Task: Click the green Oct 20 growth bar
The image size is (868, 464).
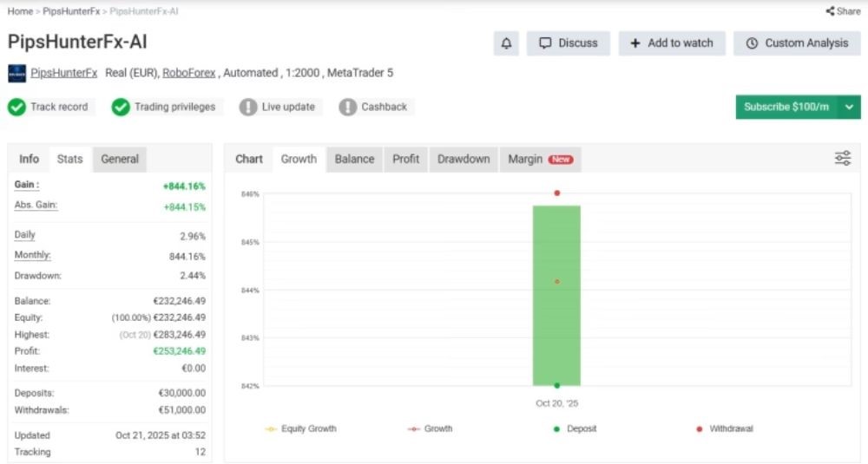Action: pyautogui.click(x=557, y=296)
